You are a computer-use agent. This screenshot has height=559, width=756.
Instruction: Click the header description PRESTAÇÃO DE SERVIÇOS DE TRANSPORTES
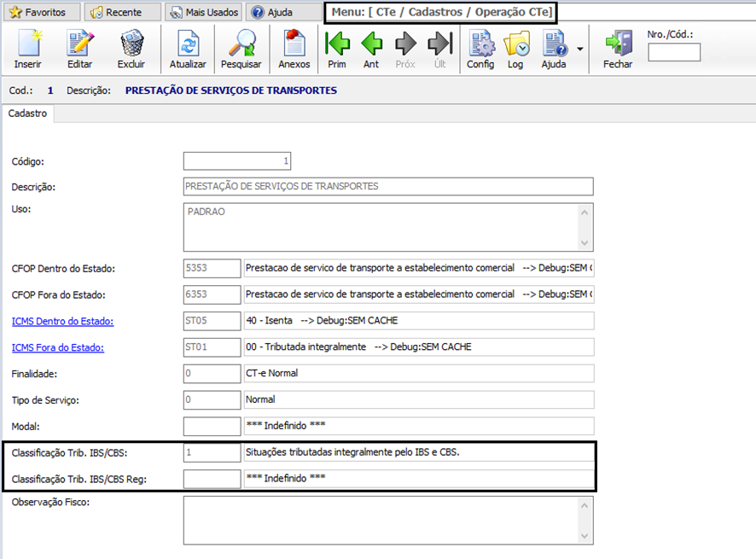click(231, 90)
